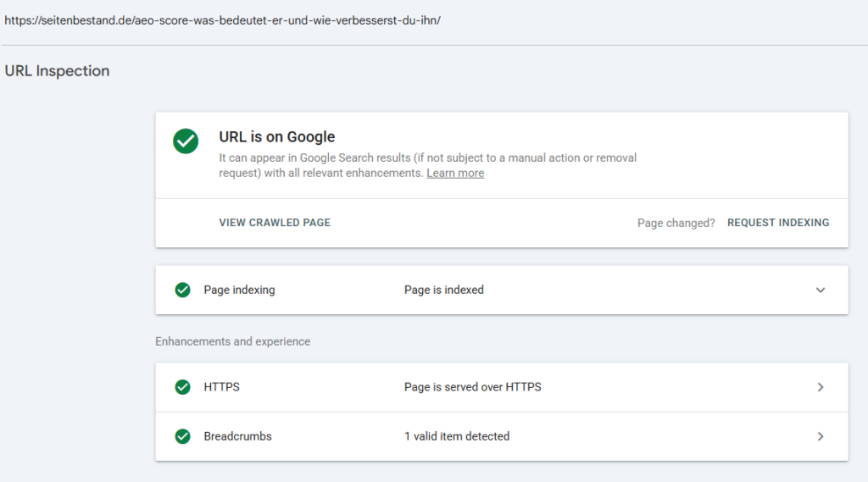
Task: Click the description text about Google Search results
Action: pos(427,165)
